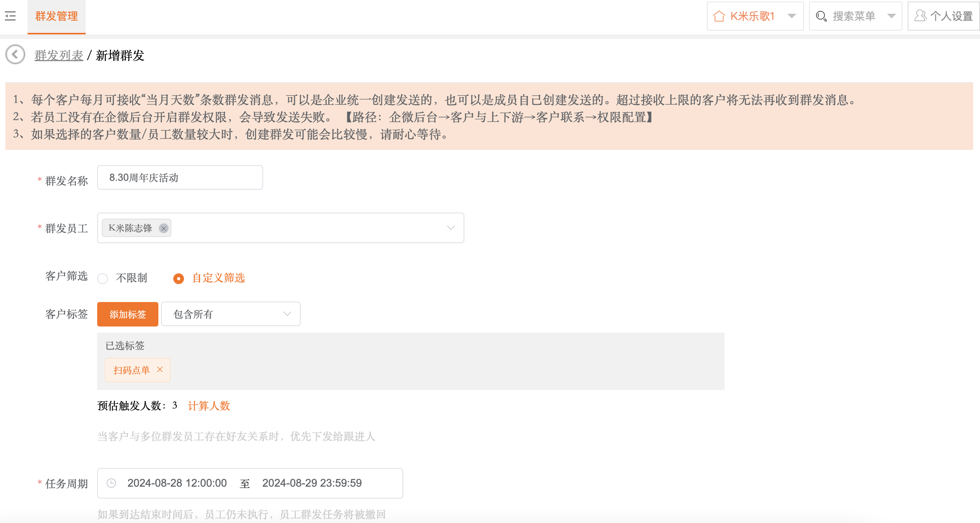Switch to the 群发管理 tab
Image resolution: width=980 pixels, height=523 pixels.
(57, 16)
